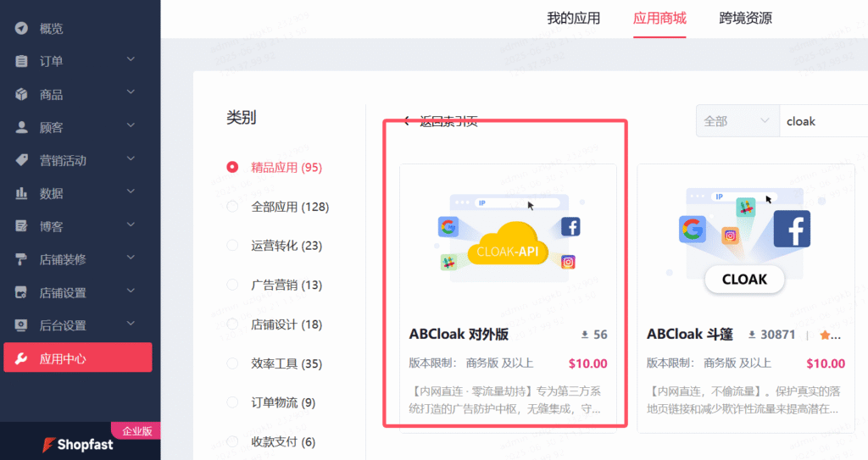Select 精品应用 (95) category radio
Image resolution: width=868 pixels, height=460 pixels.
232,167
